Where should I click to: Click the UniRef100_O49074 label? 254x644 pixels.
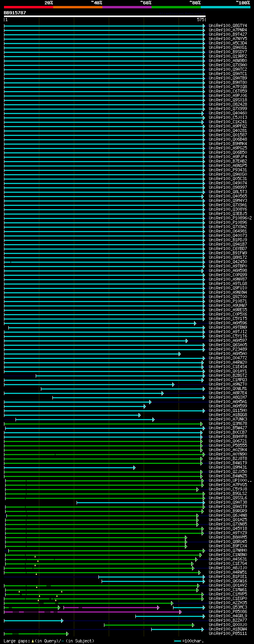point(228,183)
